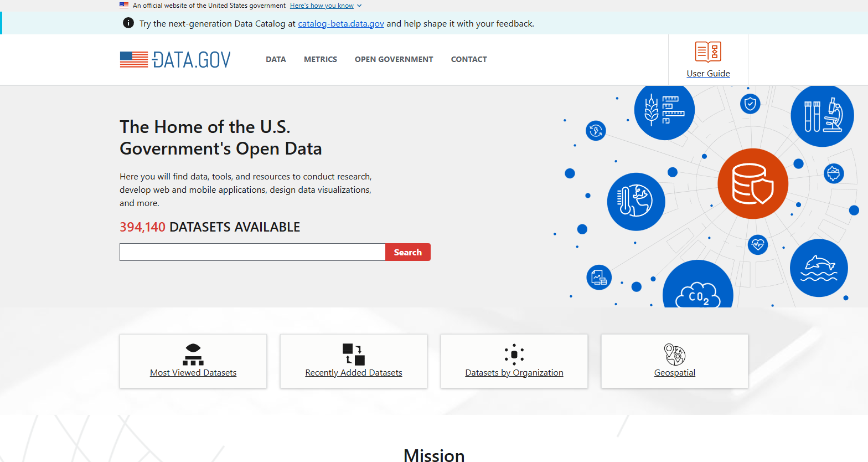Click the "394,140" dataset count
Viewport: 868px width, 462px height.
tap(142, 227)
